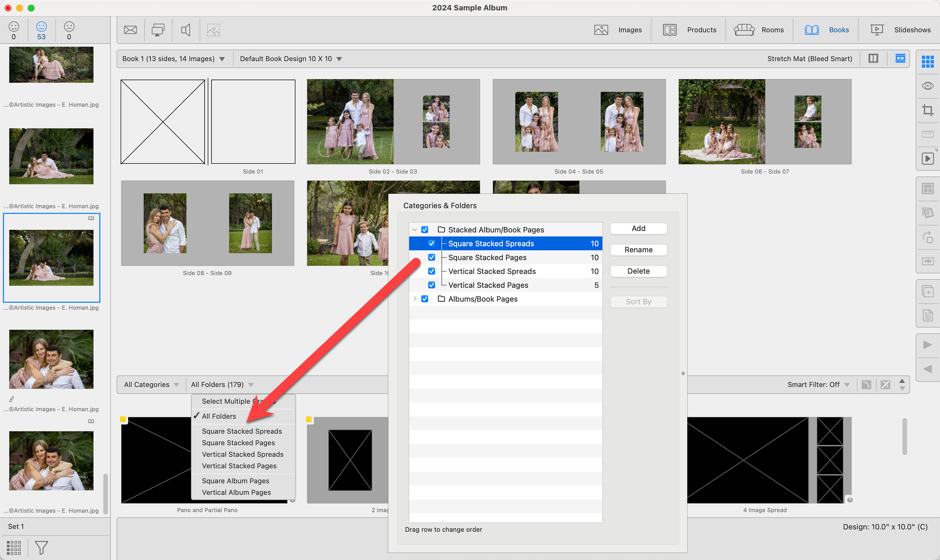Click the template panel vertical scrollbar
This screenshot has height=560, width=940.
coord(905,436)
